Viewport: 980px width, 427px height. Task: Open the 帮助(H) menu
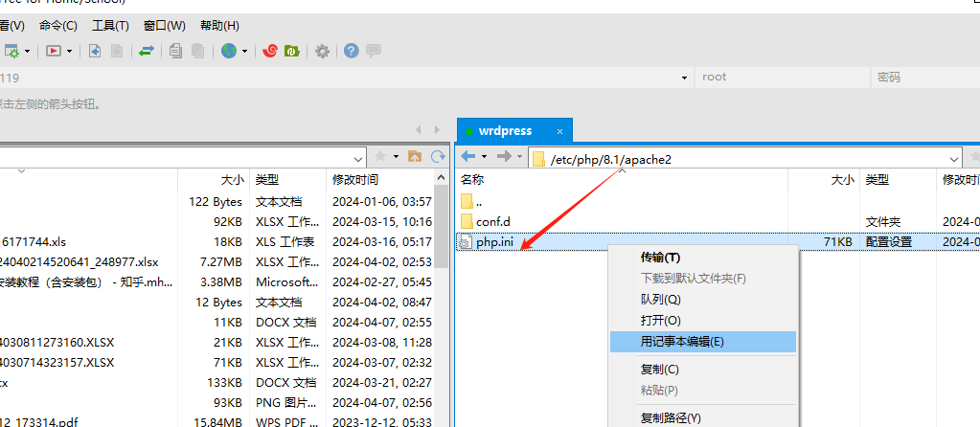pos(219,26)
